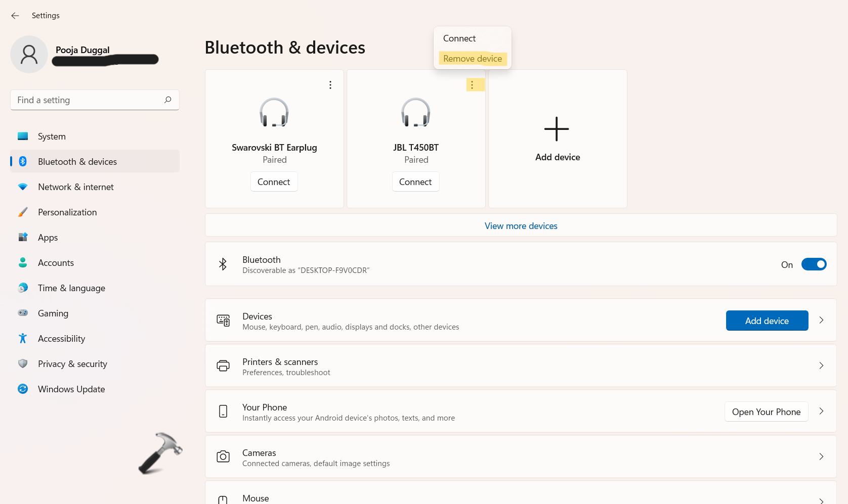Click the search magnifier icon
The width and height of the screenshot is (848, 504).
coord(168,100)
